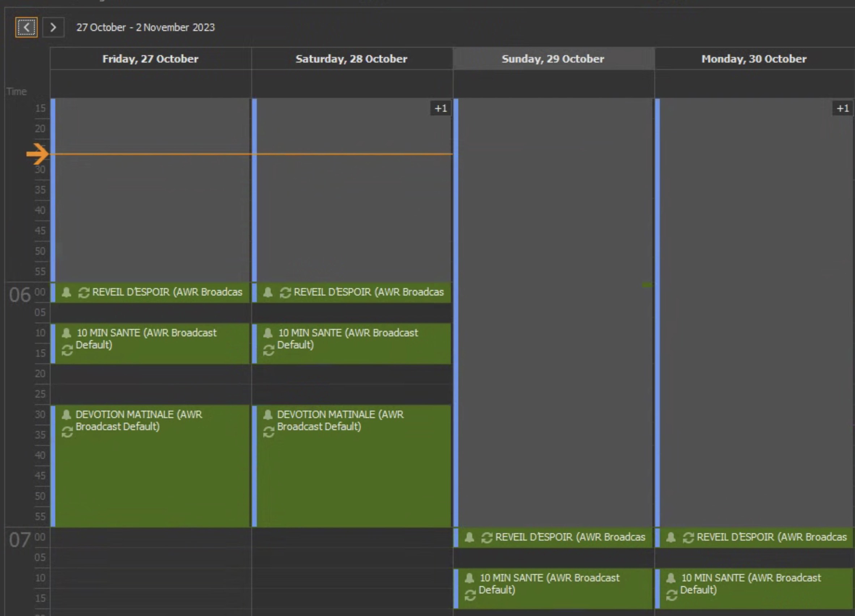
Task: Select the Friday, 27 October column header
Action: (150, 59)
